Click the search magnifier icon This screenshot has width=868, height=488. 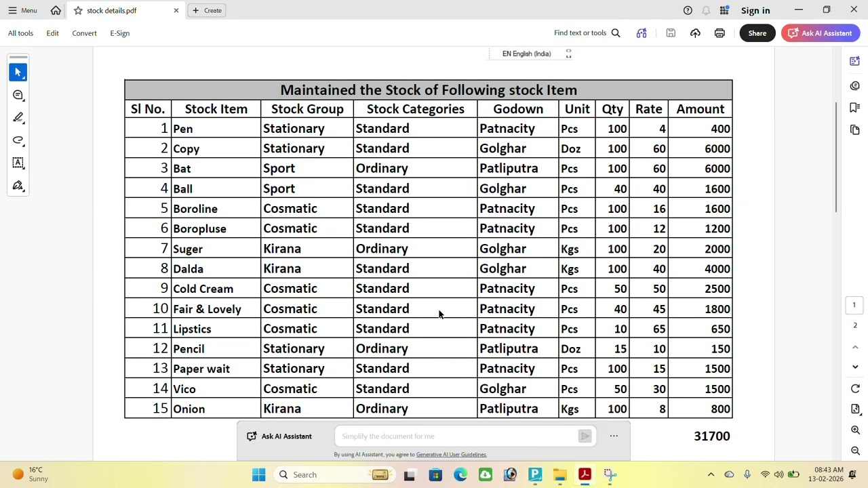[616, 33]
